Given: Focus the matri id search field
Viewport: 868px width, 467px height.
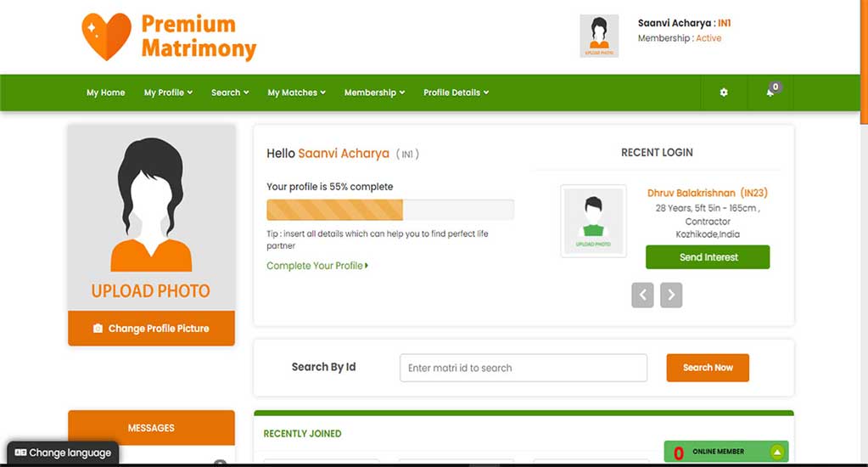Looking at the screenshot, I should tap(524, 368).
